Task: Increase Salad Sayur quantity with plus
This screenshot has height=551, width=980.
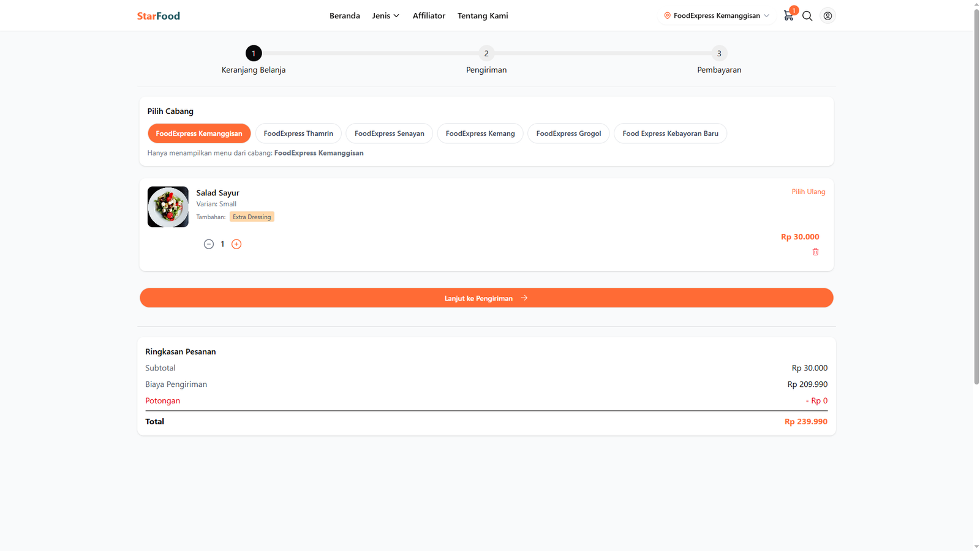Action: click(x=236, y=244)
